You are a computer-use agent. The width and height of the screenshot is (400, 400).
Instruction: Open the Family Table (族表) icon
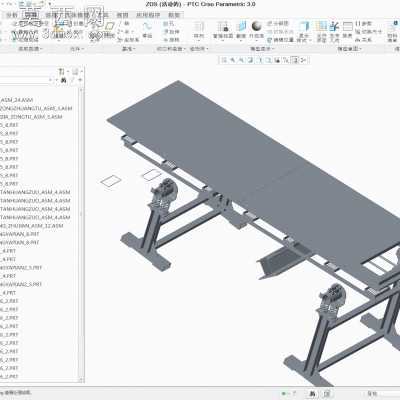tap(348, 29)
